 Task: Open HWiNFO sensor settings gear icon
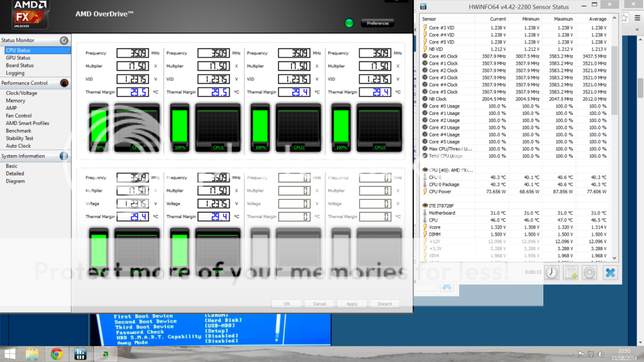pos(589,273)
